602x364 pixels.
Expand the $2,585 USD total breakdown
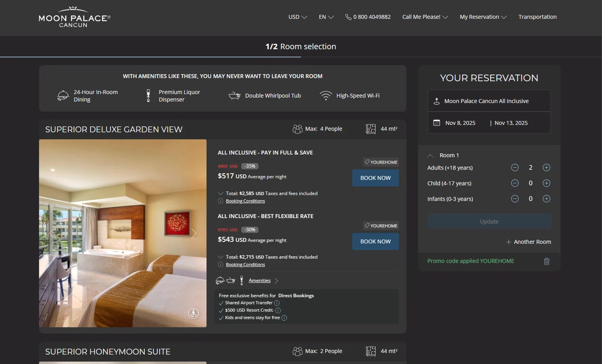click(220, 193)
